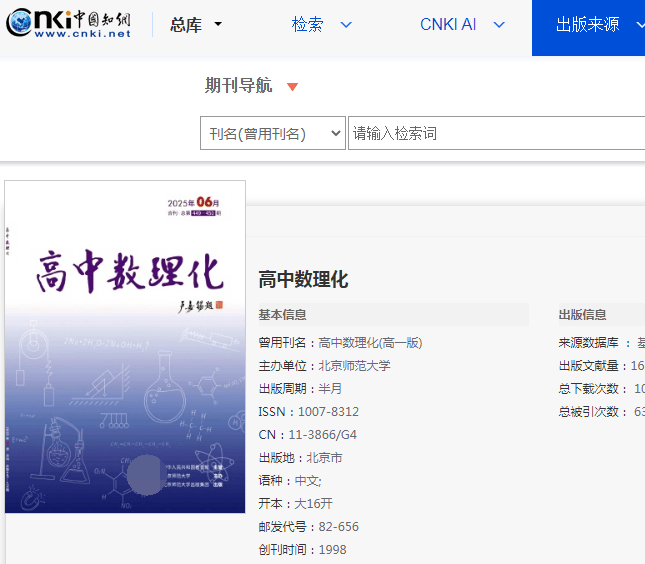Image resolution: width=645 pixels, height=564 pixels.
Task: Click the CNKI 中国知网 logo
Action: (x=69, y=23)
